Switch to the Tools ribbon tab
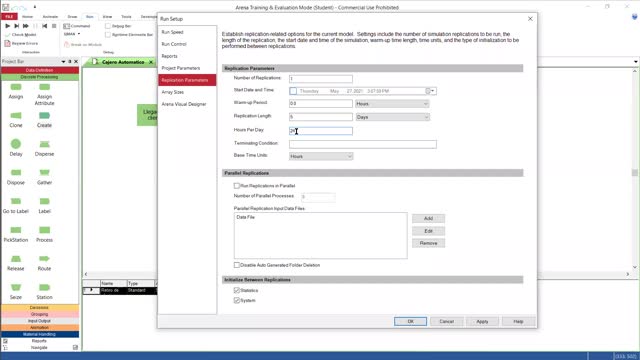Screen dimensions: 640x360 127,17
